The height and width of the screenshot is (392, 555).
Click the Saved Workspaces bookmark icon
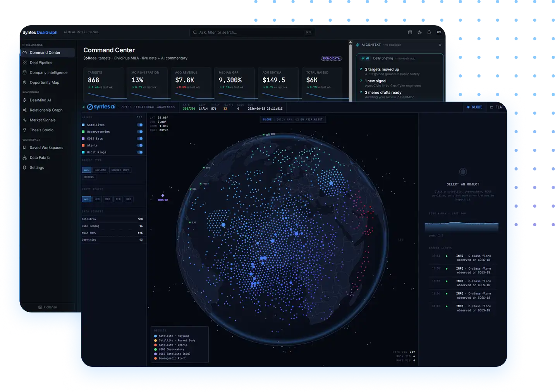[x=25, y=148]
